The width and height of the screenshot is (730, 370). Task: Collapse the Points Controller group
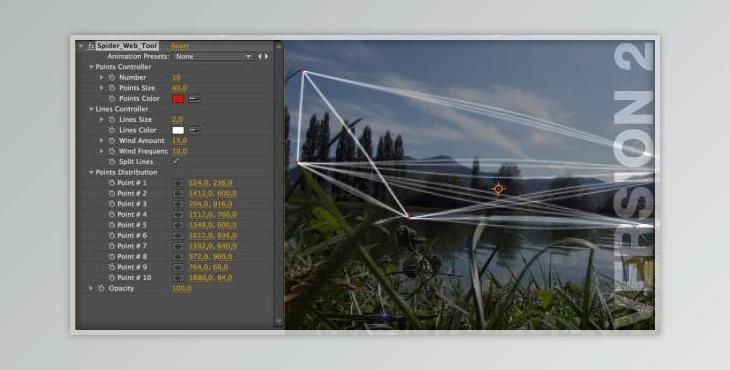click(91, 67)
